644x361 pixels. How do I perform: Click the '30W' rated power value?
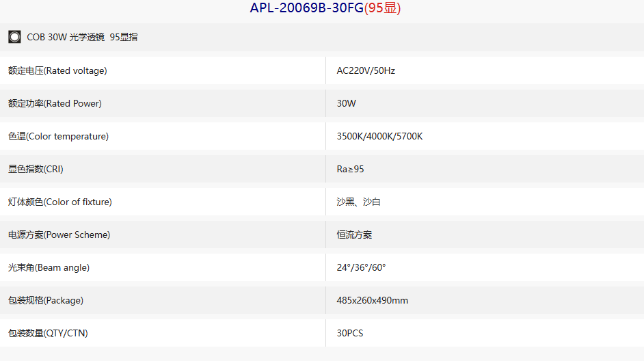click(346, 103)
